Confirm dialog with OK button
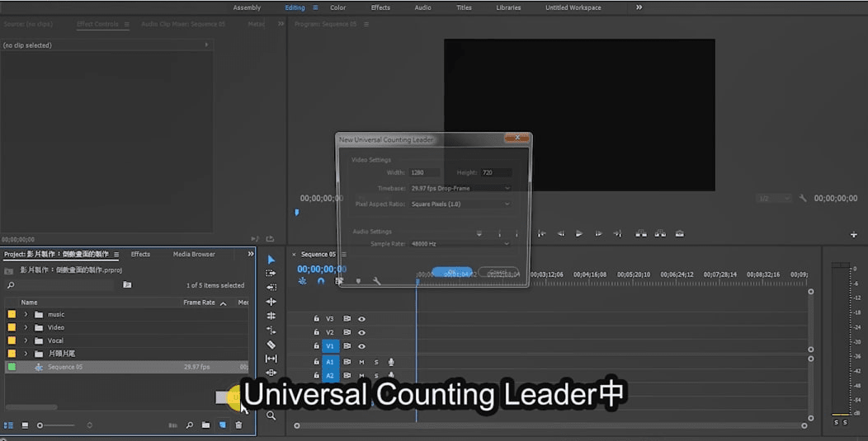This screenshot has height=441, width=868. click(x=451, y=272)
